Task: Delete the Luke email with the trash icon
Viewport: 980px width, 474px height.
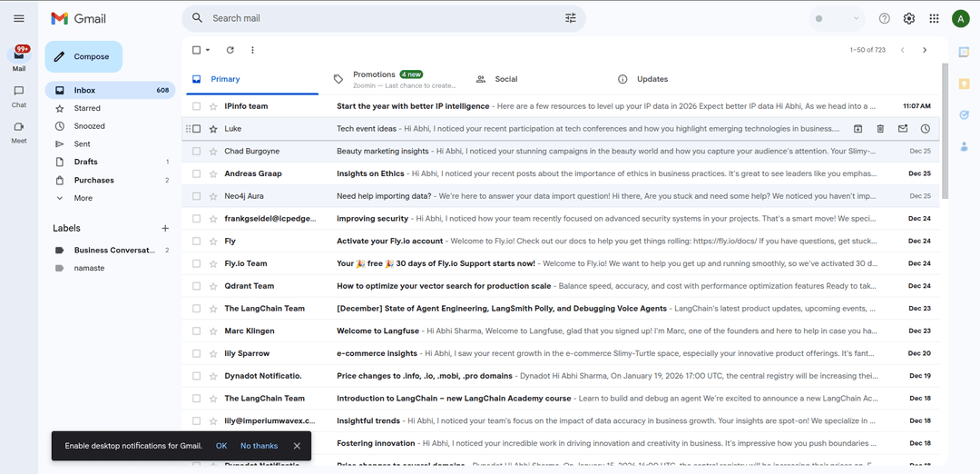Action: tap(880, 129)
